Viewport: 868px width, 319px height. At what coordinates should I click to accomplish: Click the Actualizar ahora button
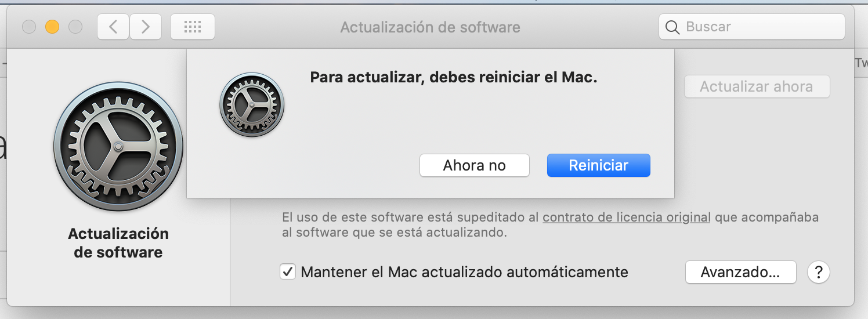(x=757, y=87)
